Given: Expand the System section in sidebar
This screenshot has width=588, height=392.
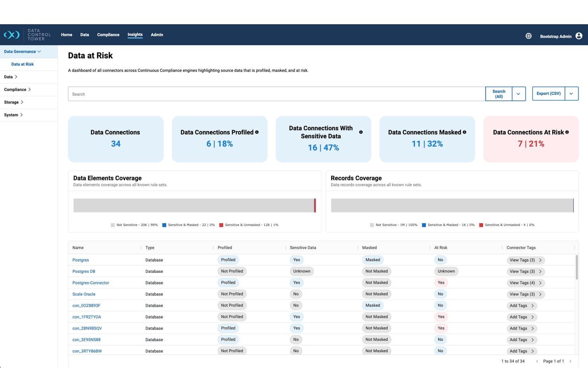Looking at the screenshot, I should [29, 115].
